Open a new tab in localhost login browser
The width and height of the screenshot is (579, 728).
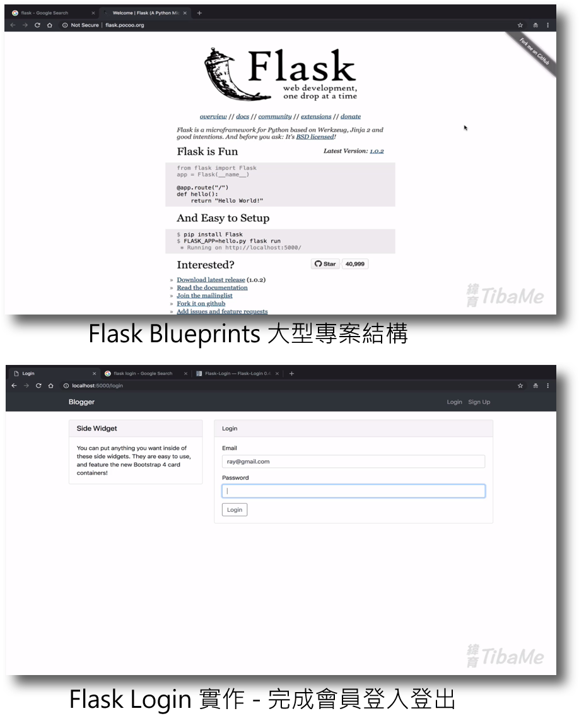[292, 373]
